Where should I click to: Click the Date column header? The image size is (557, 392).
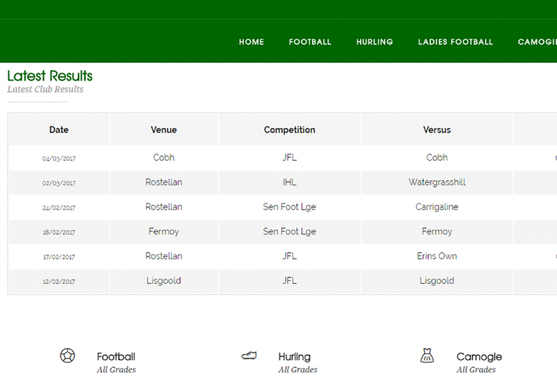click(x=59, y=129)
